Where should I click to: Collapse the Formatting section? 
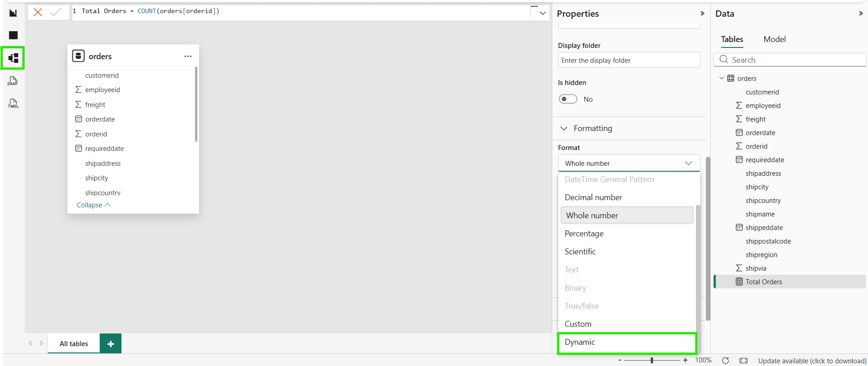pyautogui.click(x=564, y=128)
